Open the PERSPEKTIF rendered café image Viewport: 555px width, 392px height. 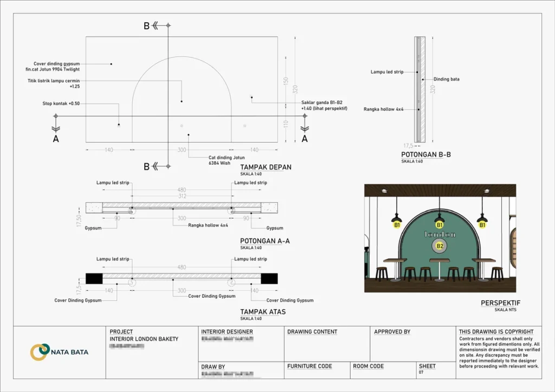[x=440, y=238]
